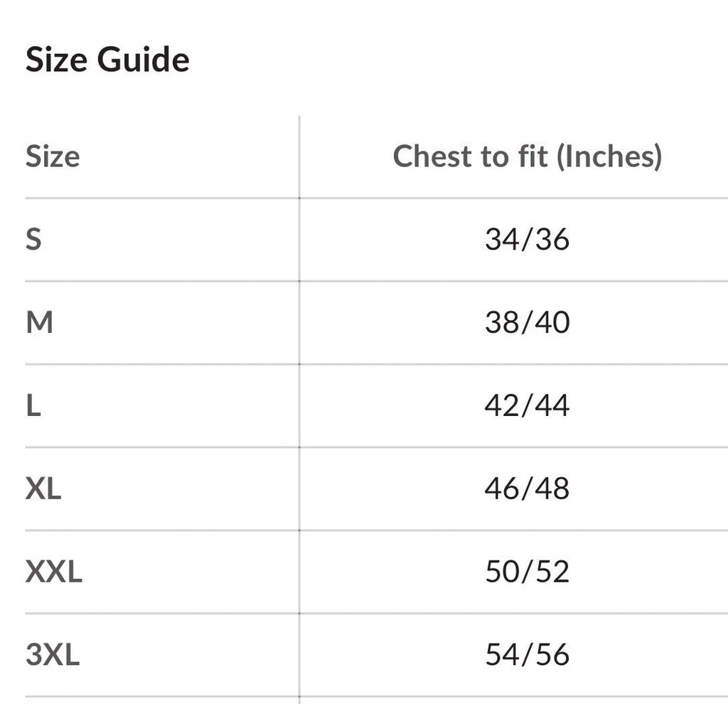Select the S size row label
The width and height of the screenshot is (728, 704).
pyautogui.click(x=33, y=239)
